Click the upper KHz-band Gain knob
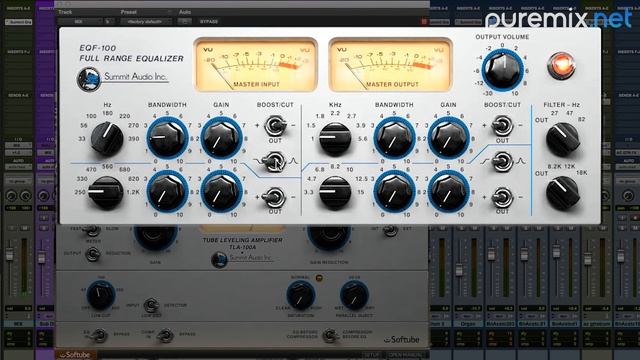640x360 pixels. pyautogui.click(x=448, y=138)
